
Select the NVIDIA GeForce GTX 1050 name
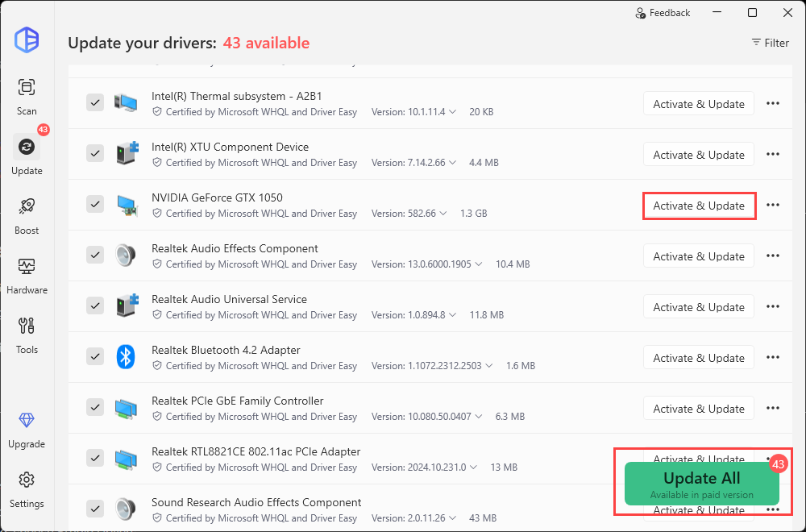point(217,198)
